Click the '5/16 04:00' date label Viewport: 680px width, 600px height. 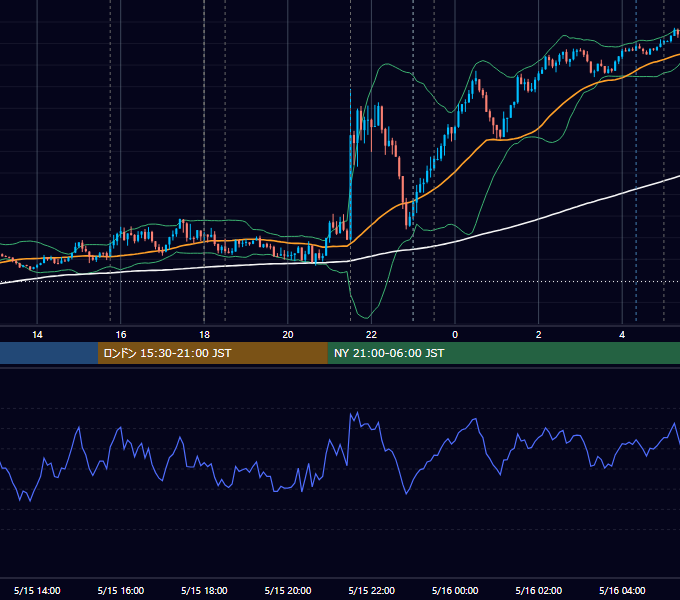click(622, 590)
